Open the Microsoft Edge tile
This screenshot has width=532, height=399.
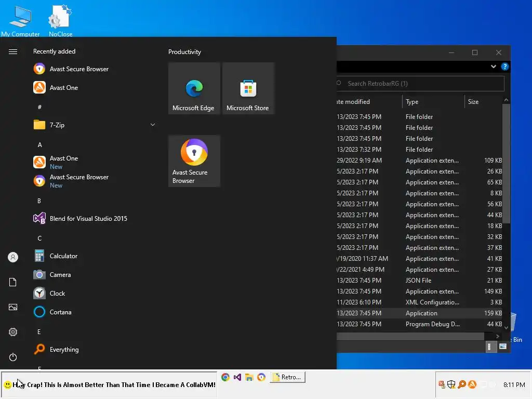[194, 88]
